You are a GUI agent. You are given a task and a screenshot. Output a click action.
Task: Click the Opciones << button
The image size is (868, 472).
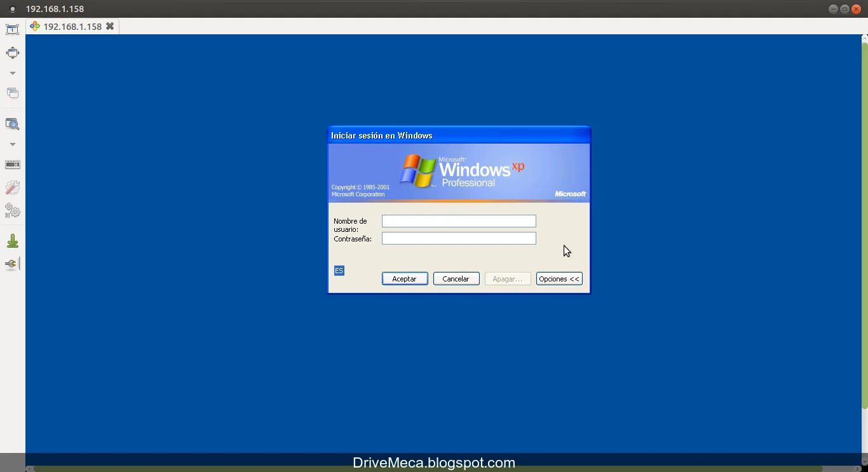click(x=559, y=279)
